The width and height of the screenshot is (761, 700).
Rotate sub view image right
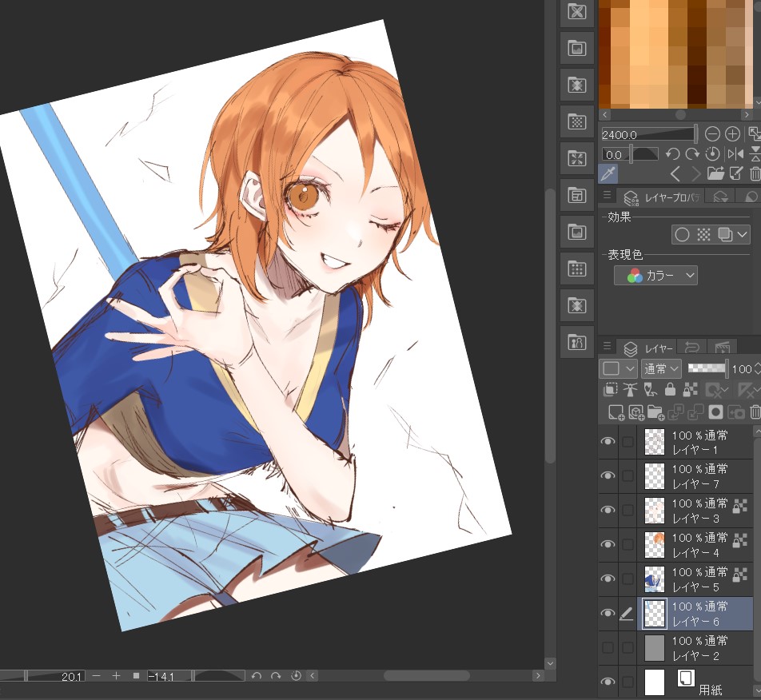692,154
